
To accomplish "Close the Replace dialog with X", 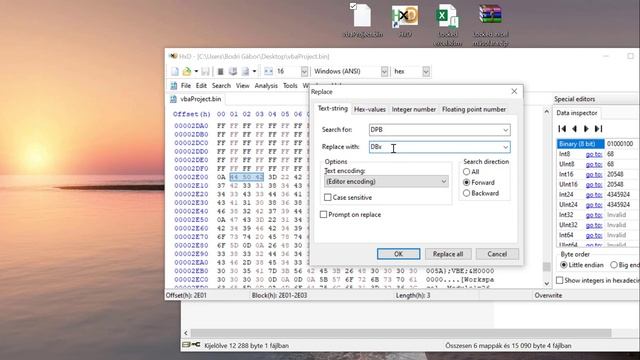I will [514, 91].
